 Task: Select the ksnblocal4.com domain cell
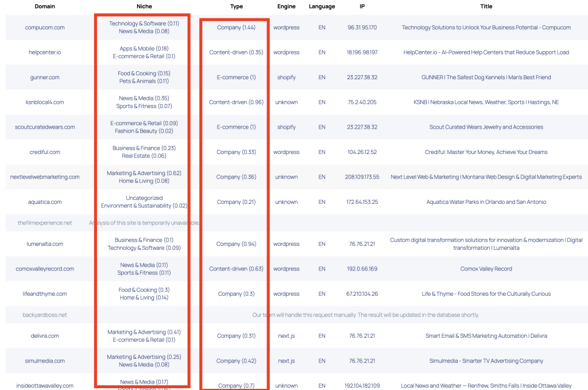coord(45,102)
